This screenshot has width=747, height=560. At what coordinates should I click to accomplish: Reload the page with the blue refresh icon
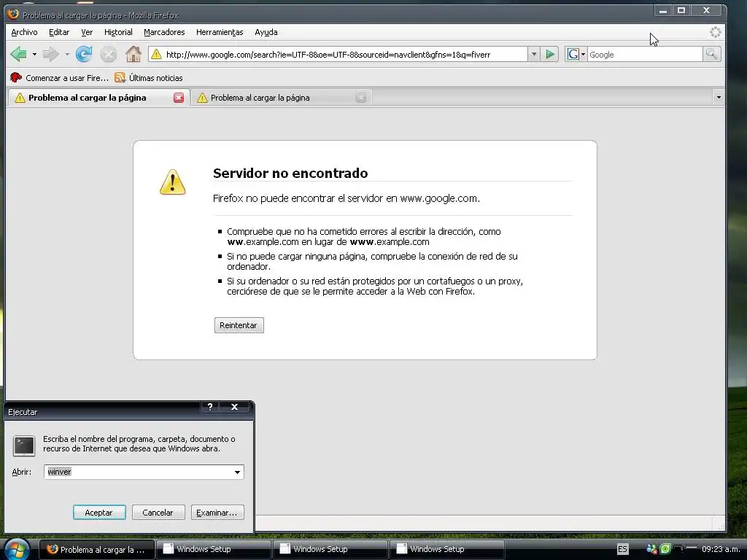pyautogui.click(x=85, y=54)
